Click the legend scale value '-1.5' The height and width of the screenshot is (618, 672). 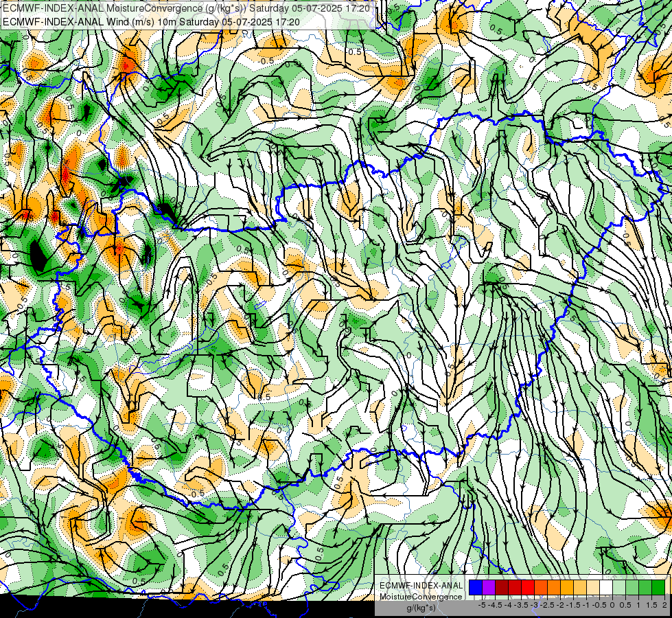[x=572, y=605]
